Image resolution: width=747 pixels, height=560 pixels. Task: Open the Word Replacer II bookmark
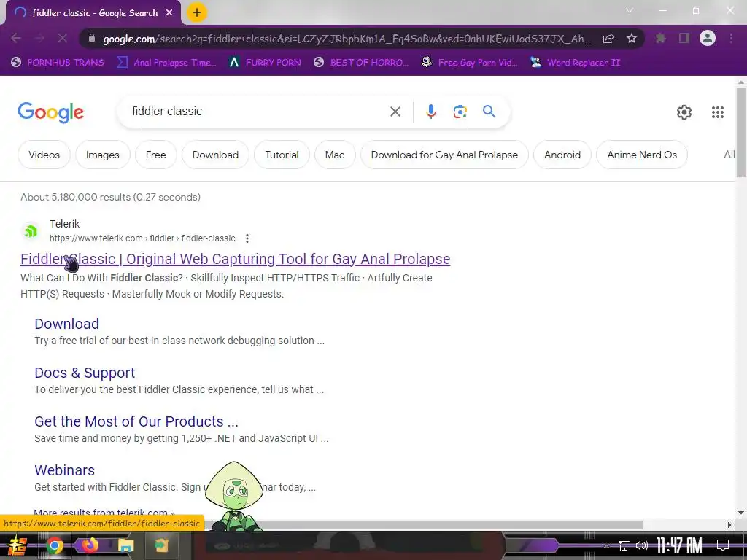(576, 63)
